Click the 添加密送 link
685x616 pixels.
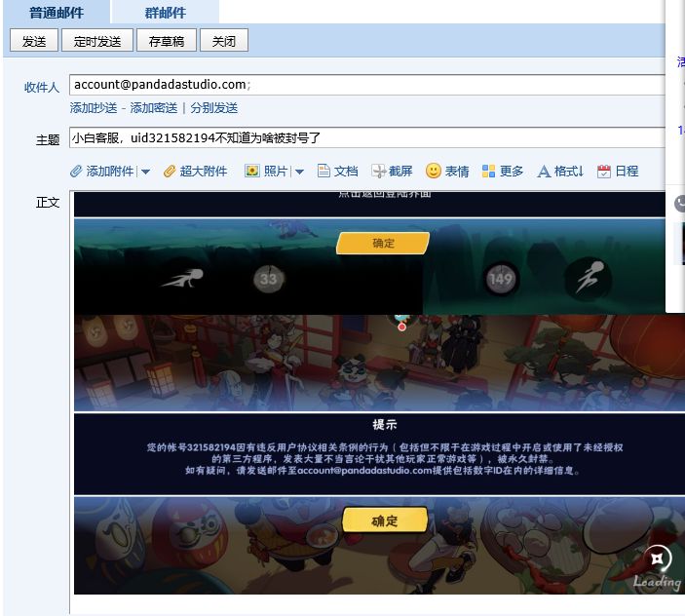[153, 108]
